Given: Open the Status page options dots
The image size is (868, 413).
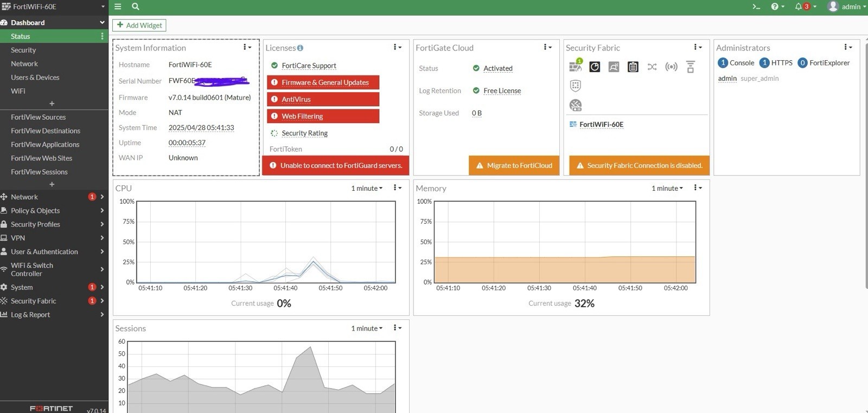Looking at the screenshot, I should [x=102, y=36].
